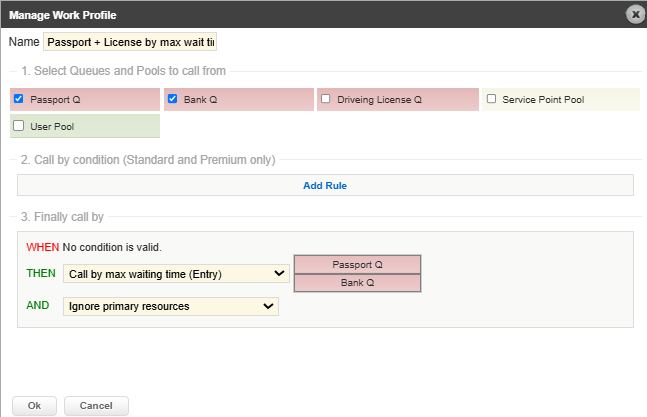Check the Service Point Pool checkbox
Image resolution: width=647 pixels, height=417 pixels.
tap(491, 99)
